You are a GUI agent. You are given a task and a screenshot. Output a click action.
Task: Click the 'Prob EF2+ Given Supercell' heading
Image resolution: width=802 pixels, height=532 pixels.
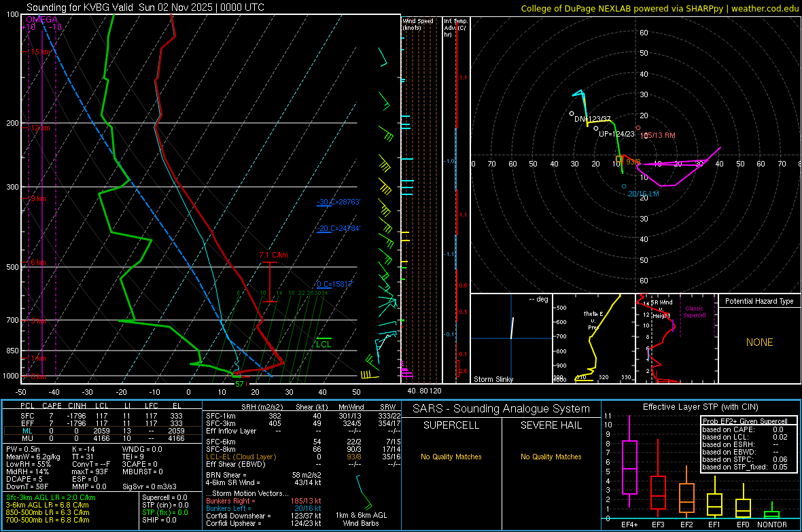click(745, 421)
